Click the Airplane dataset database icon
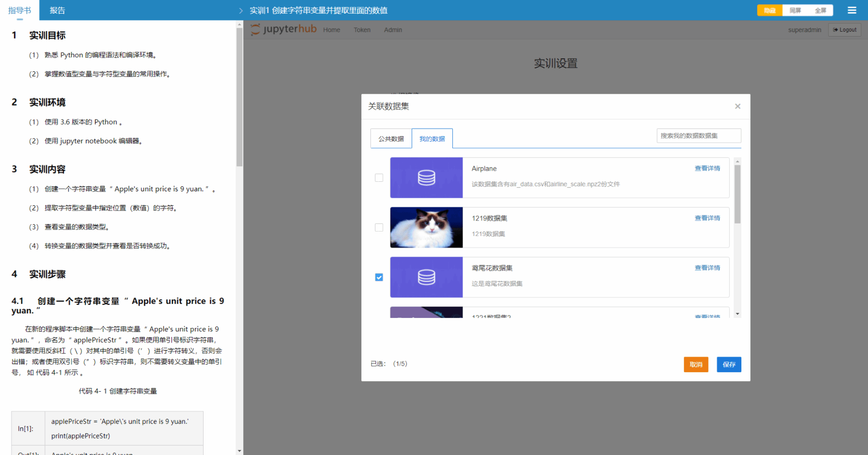868x455 pixels. pos(426,178)
